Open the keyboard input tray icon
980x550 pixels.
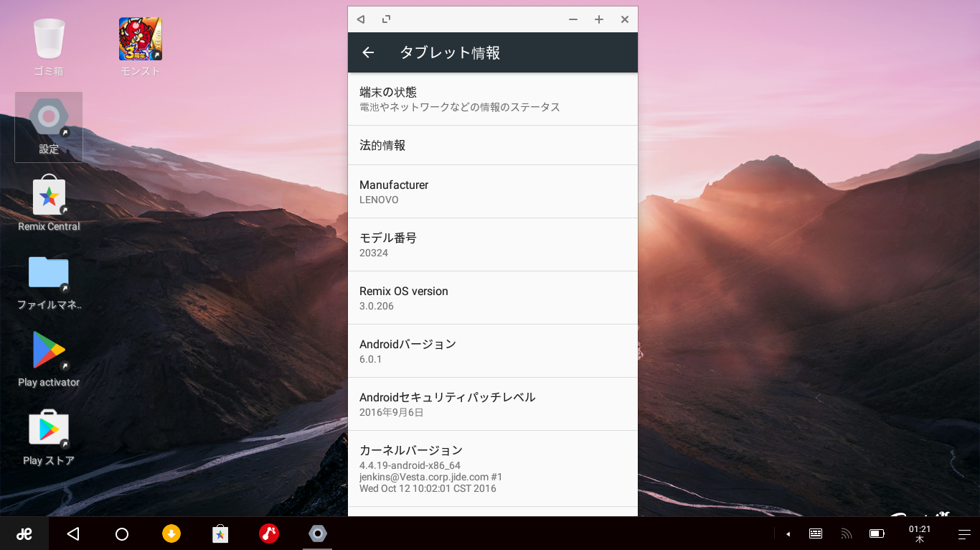[816, 533]
